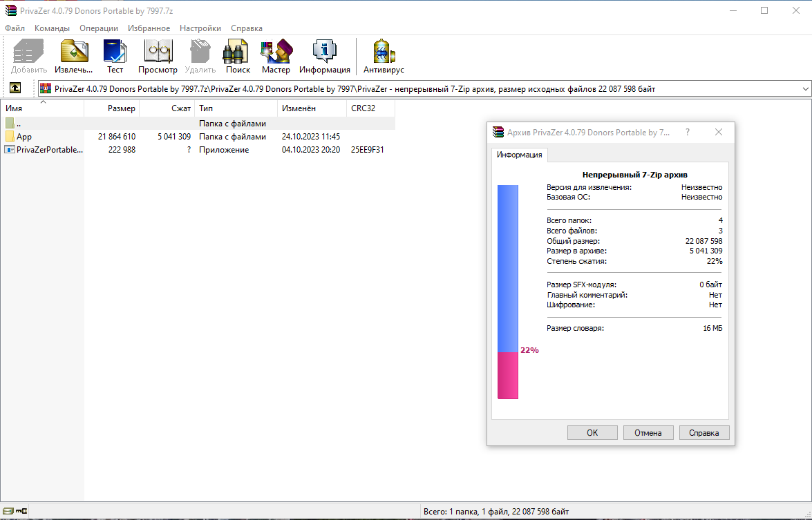Screen dimensions: 812x520
Task: Open the Операции menu
Action: tap(98, 28)
